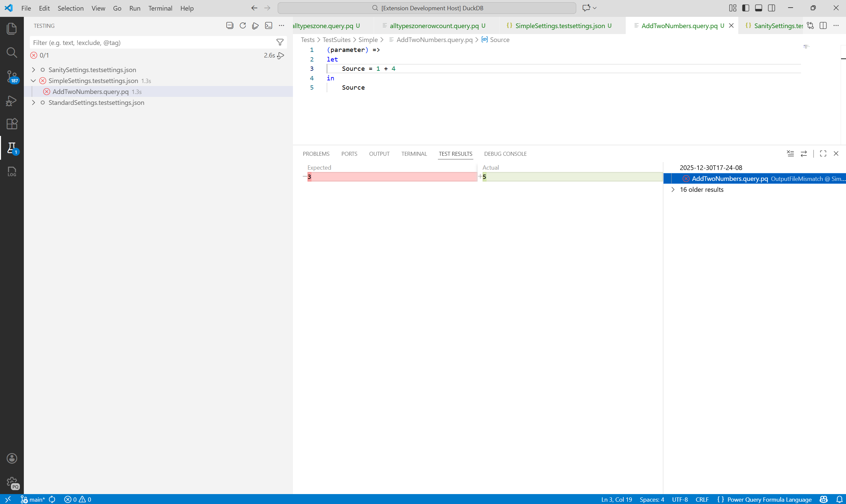Image resolution: width=846 pixels, height=504 pixels.
Task: Open the Terminal menu
Action: point(160,8)
